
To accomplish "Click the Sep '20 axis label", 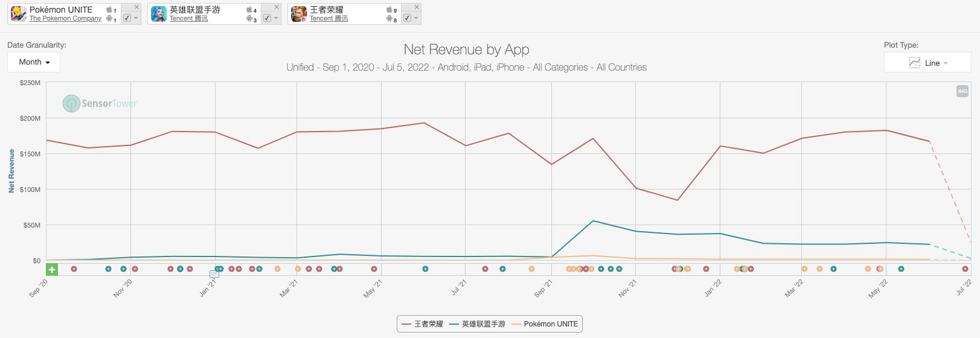I will [x=38, y=289].
